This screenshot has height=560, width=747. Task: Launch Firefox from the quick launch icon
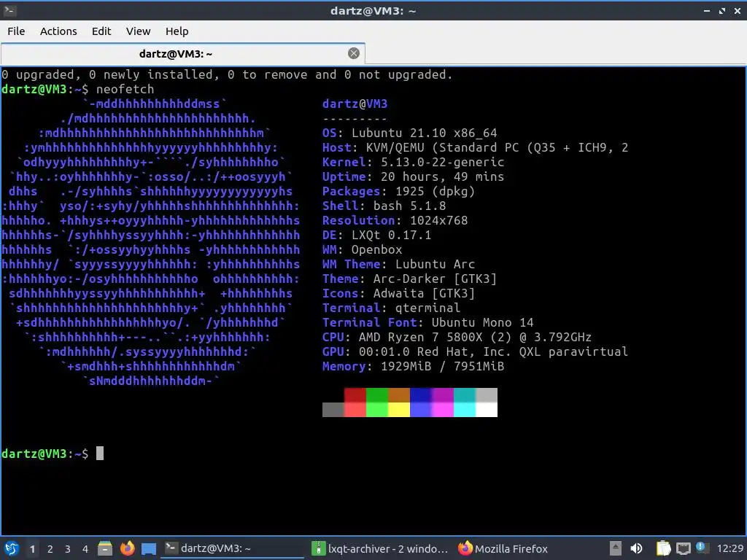point(127,548)
